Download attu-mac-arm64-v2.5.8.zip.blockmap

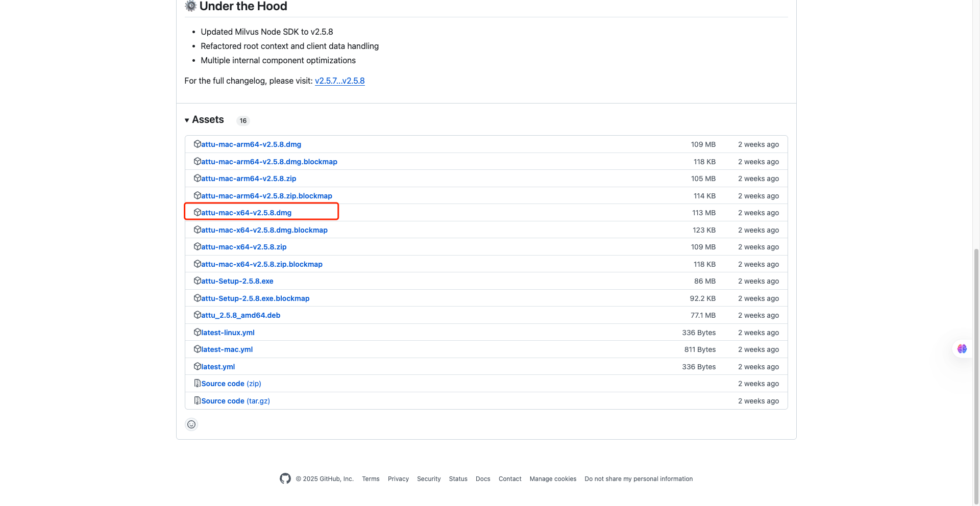266,196
